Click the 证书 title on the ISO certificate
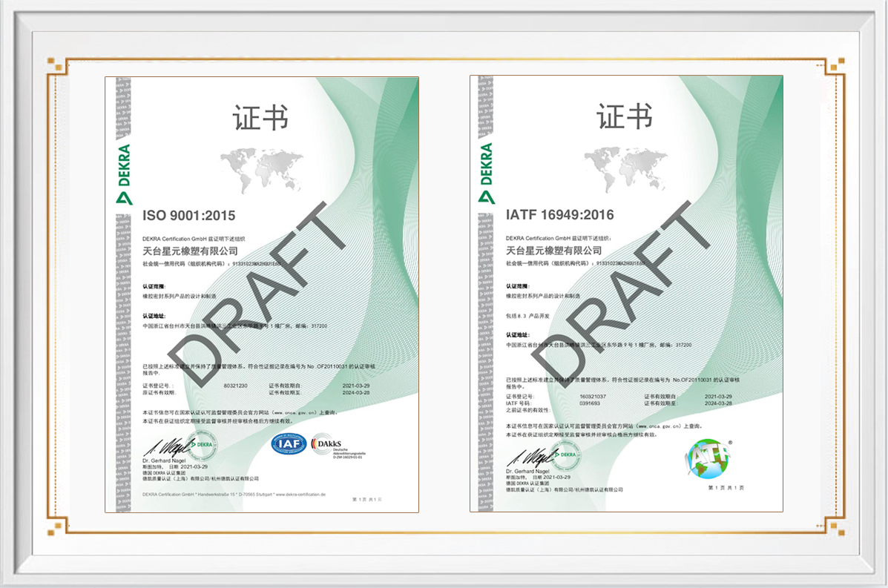The height and width of the screenshot is (588, 888). pos(260,117)
